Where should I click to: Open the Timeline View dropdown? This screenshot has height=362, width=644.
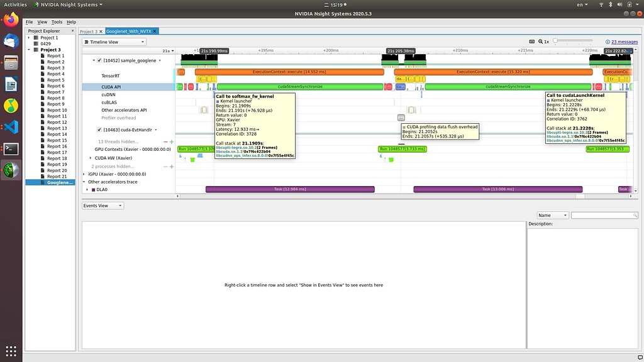[142, 41]
